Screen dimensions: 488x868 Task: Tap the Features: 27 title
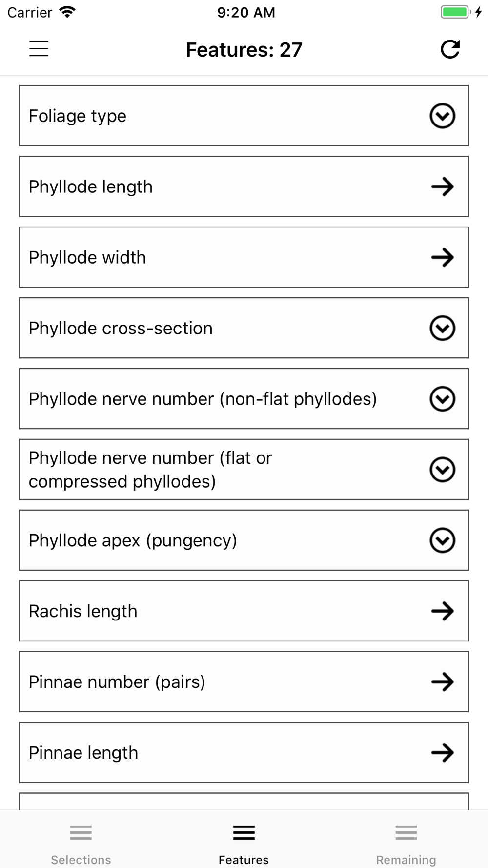click(244, 50)
